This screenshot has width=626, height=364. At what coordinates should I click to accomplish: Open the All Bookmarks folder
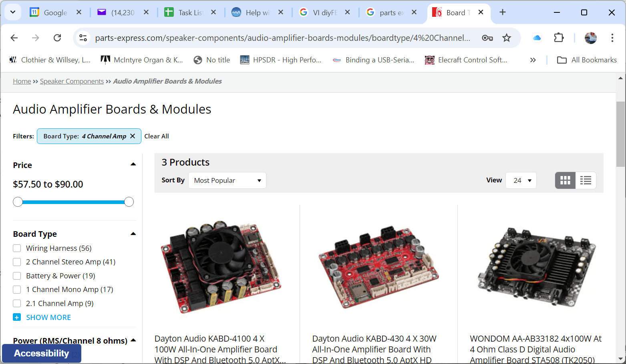point(587,60)
